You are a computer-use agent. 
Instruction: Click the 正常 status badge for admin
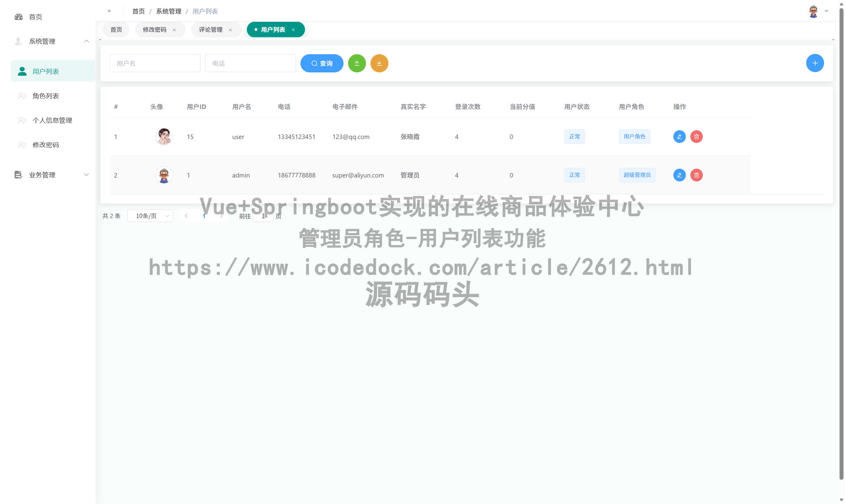click(575, 175)
